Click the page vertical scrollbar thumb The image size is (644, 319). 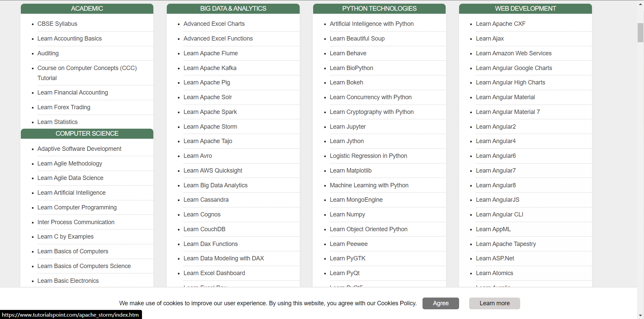click(x=640, y=33)
